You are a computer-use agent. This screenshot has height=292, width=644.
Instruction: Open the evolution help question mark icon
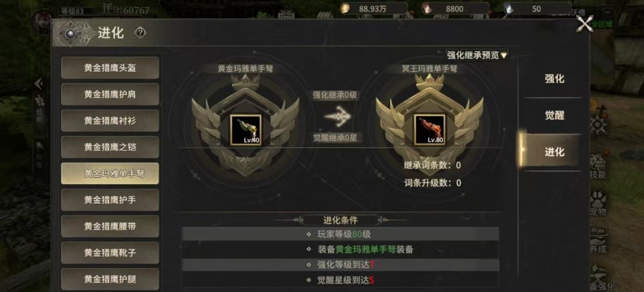[x=140, y=33]
